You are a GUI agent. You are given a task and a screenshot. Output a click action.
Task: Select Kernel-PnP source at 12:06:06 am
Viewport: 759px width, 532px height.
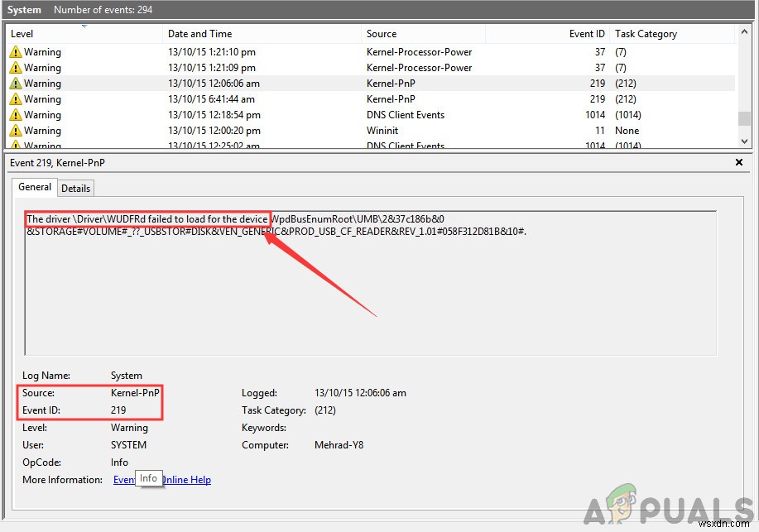tap(391, 84)
